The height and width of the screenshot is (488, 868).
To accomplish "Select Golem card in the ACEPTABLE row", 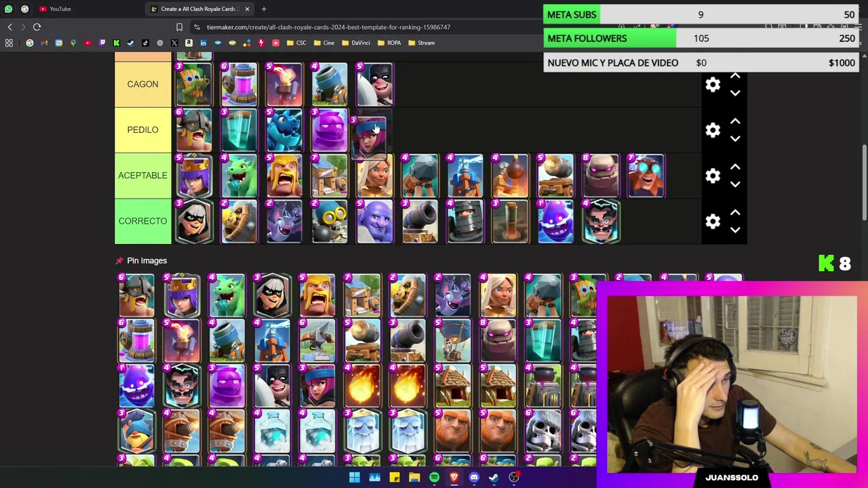I will coord(600,176).
